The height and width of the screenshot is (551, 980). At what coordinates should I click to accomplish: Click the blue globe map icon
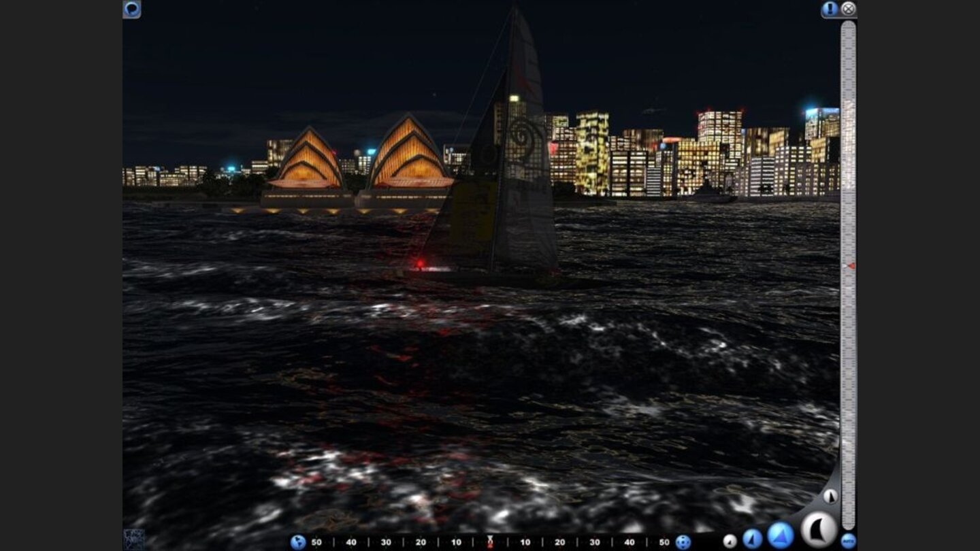(298, 542)
